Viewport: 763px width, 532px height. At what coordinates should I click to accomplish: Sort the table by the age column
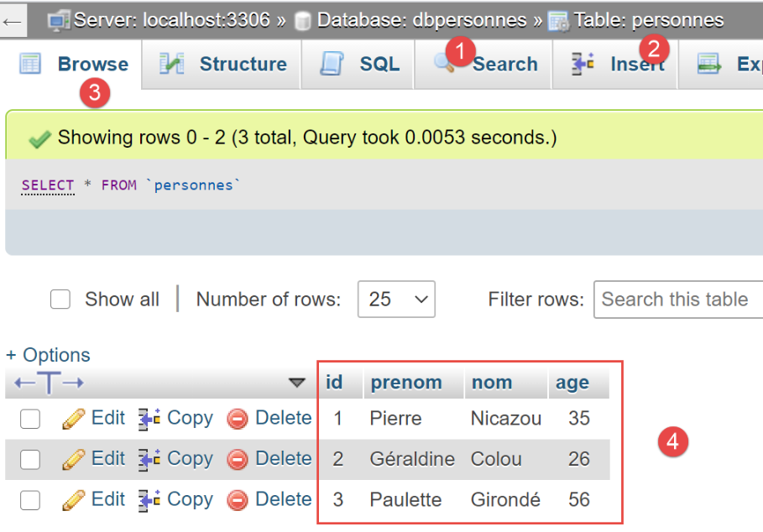(572, 383)
